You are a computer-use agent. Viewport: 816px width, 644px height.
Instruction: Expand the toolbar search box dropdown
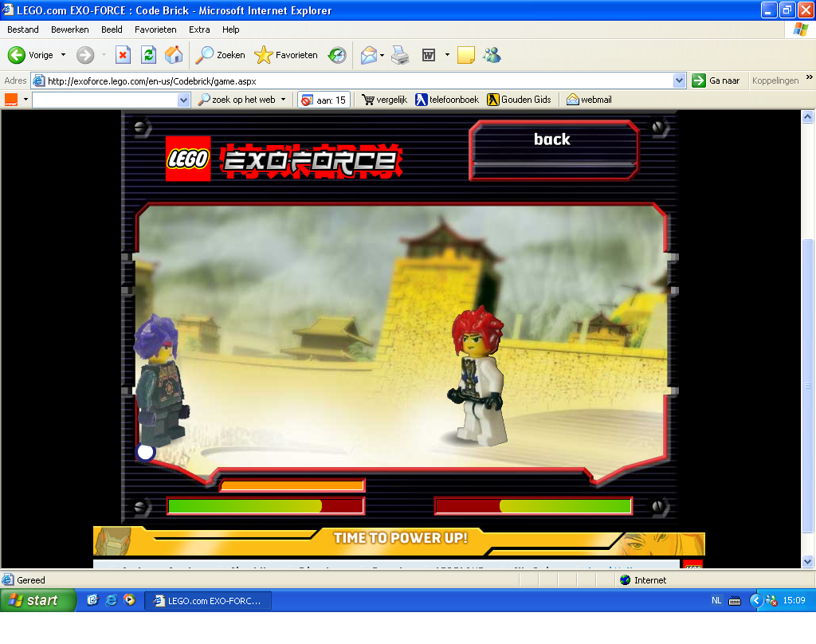pos(183,100)
